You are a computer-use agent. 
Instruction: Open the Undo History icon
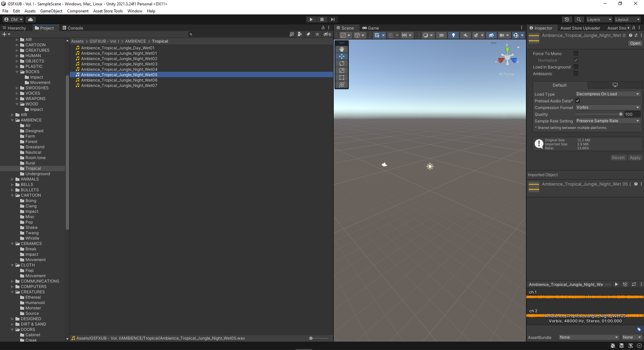pos(567,19)
